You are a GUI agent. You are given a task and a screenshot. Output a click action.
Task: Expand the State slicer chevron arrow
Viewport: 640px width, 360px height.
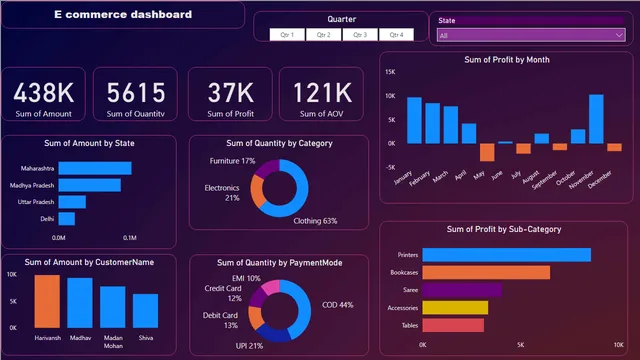619,35
